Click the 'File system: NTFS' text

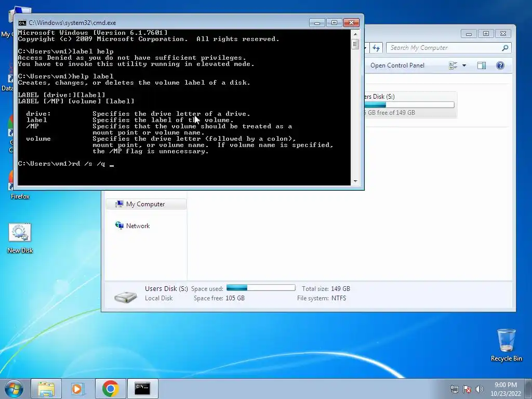(322, 298)
